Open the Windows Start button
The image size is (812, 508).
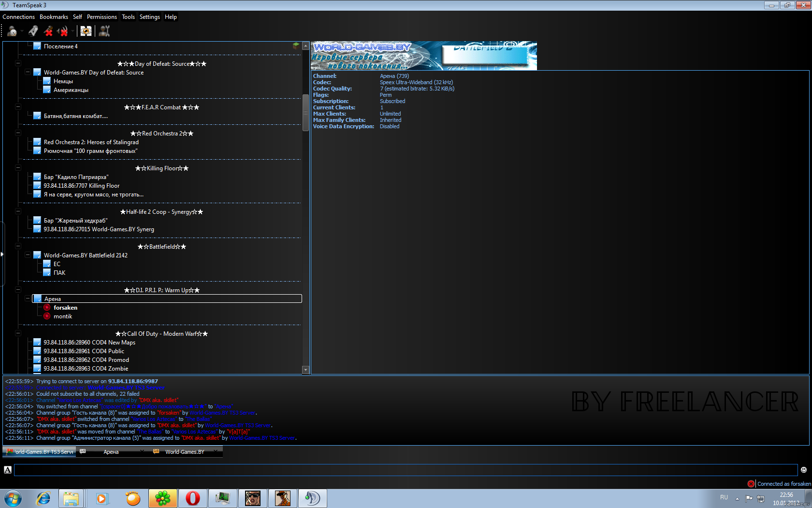click(x=13, y=498)
